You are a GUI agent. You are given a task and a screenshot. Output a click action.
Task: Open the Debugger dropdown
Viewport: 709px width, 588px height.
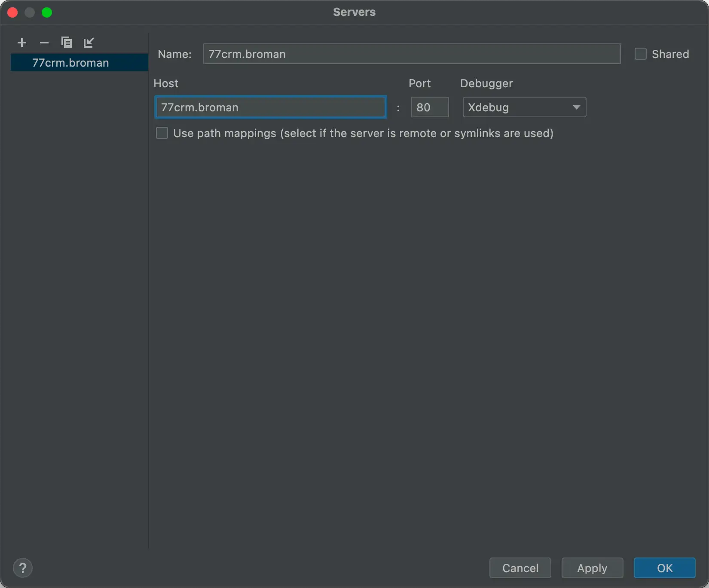524,107
